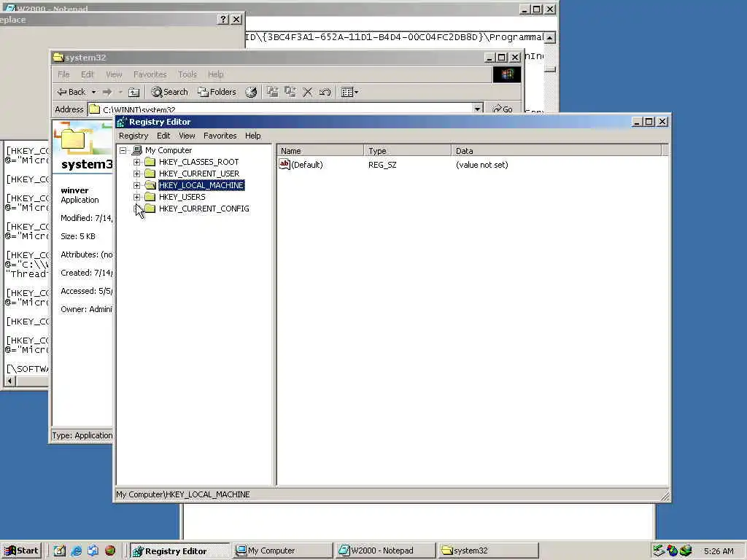Click the (value not set) data cell
Screen dimensions: 747x560
[x=481, y=165]
